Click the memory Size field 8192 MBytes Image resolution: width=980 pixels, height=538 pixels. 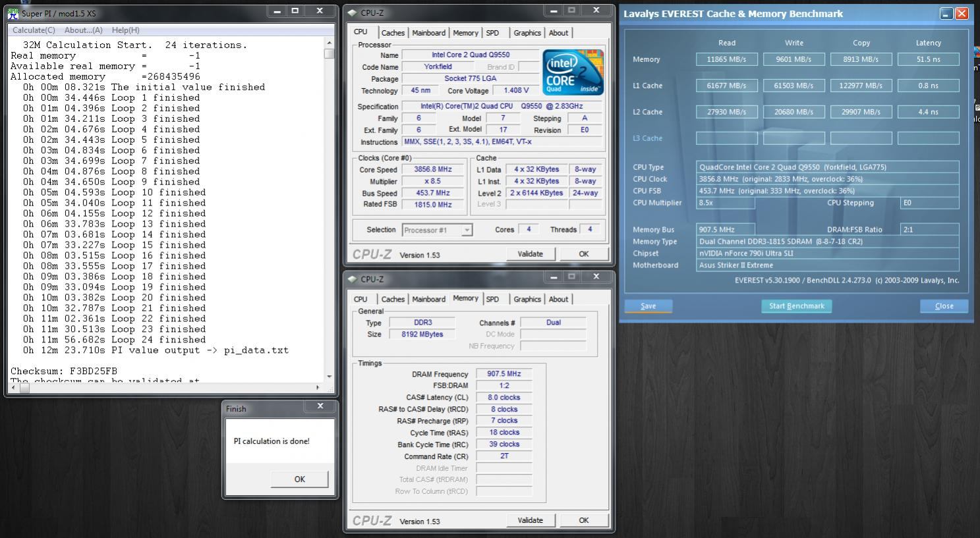coord(422,335)
